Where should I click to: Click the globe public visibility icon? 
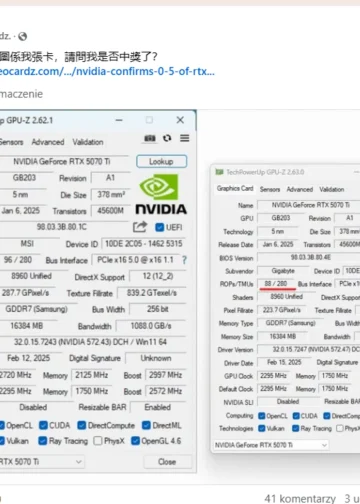pyautogui.click(x=22, y=36)
